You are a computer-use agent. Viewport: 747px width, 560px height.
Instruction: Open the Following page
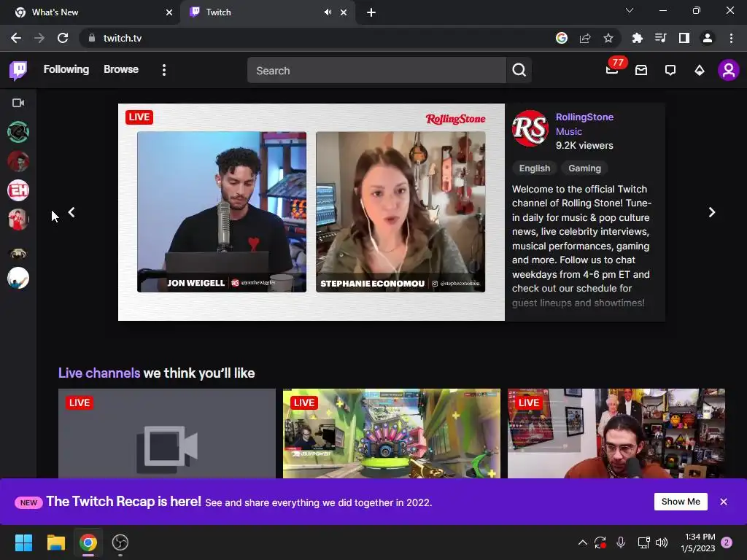tap(66, 69)
